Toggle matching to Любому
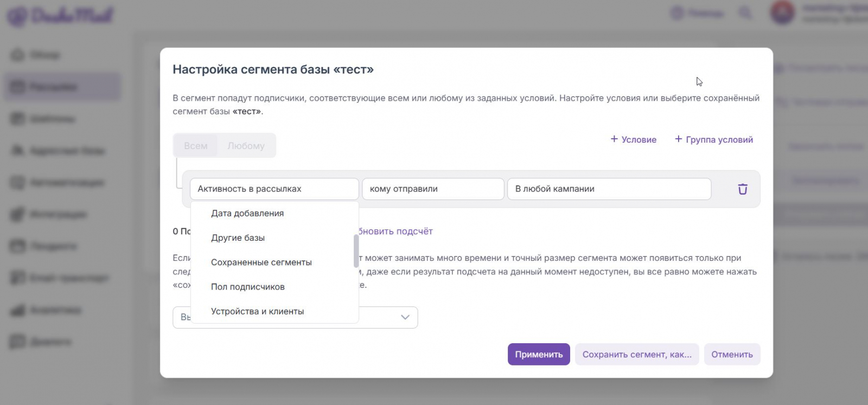868x405 pixels. click(x=246, y=146)
